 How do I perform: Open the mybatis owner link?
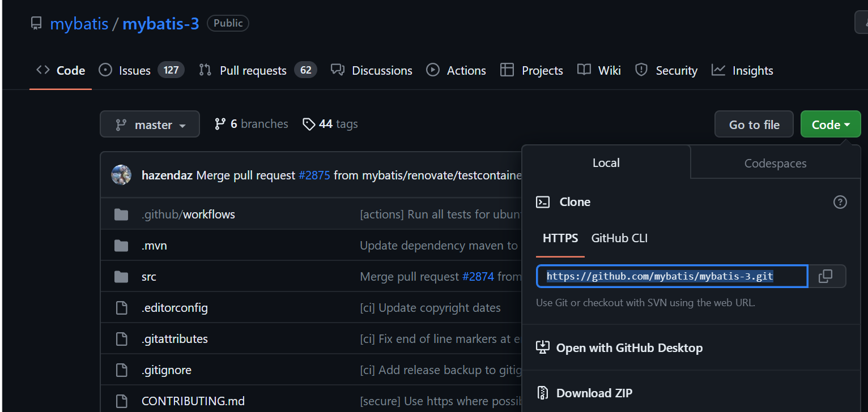pos(79,24)
